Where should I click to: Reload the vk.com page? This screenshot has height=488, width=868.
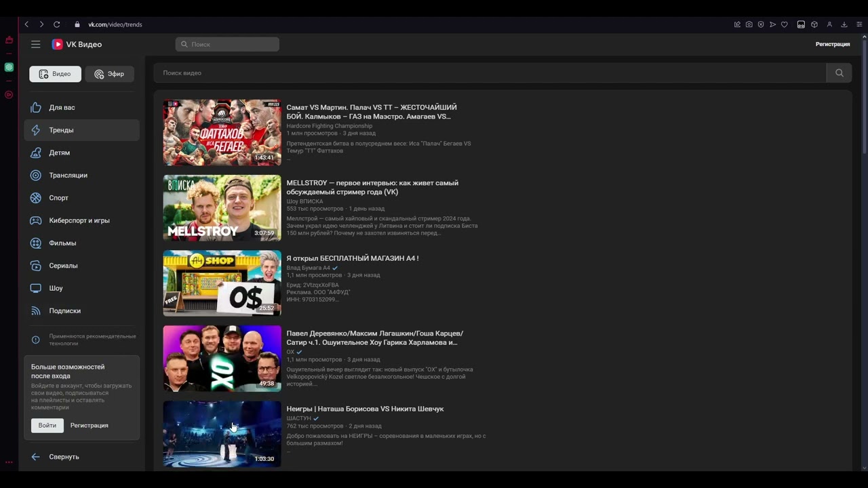point(57,24)
